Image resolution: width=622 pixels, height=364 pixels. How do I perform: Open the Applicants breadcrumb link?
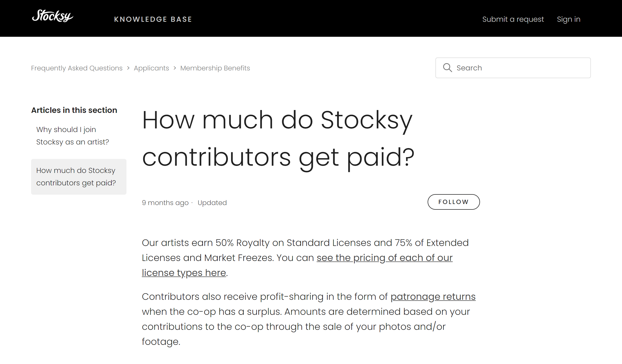(151, 68)
